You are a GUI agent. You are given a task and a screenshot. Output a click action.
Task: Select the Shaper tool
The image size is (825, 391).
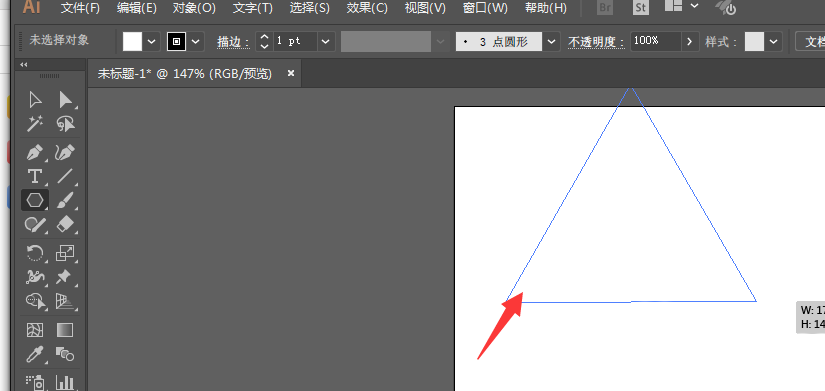coord(35,225)
